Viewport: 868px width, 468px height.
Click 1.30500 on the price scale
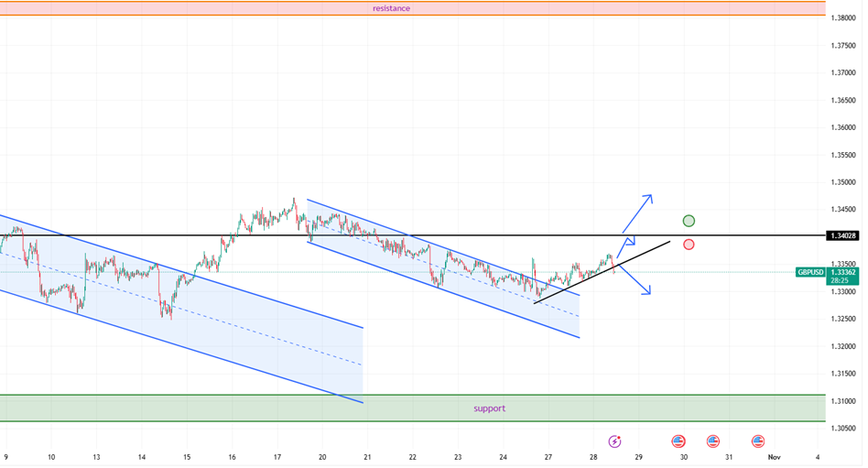843,429
